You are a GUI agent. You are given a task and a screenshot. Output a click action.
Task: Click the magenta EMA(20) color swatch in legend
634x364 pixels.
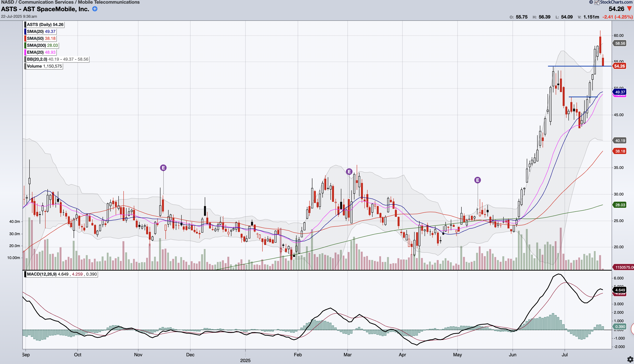[x=25, y=52]
